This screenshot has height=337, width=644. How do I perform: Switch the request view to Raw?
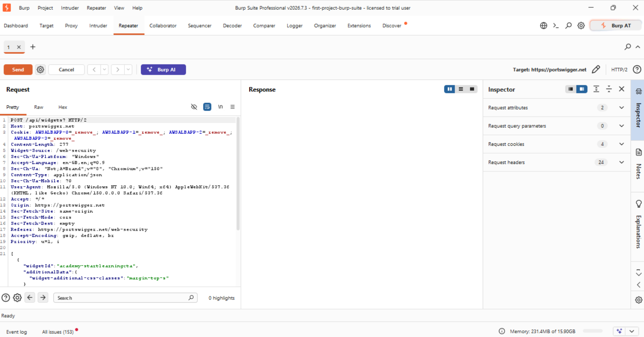click(x=38, y=107)
